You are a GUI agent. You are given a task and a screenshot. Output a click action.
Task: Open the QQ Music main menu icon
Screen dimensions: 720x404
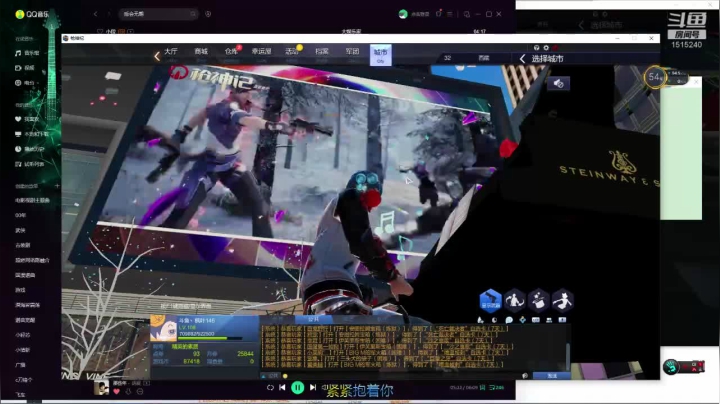point(450,14)
